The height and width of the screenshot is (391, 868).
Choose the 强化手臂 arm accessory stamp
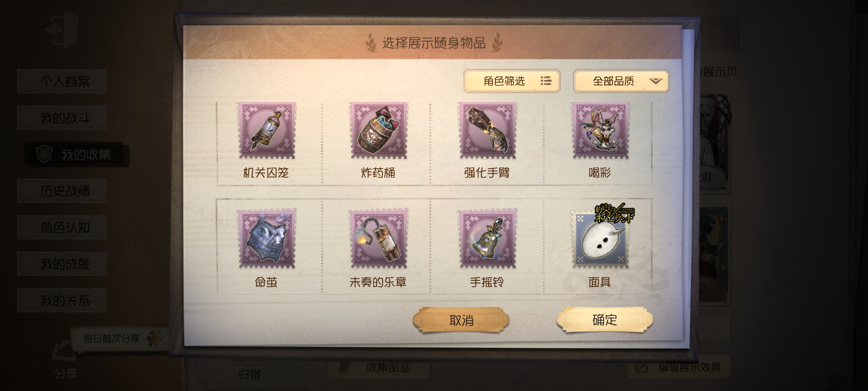click(488, 131)
